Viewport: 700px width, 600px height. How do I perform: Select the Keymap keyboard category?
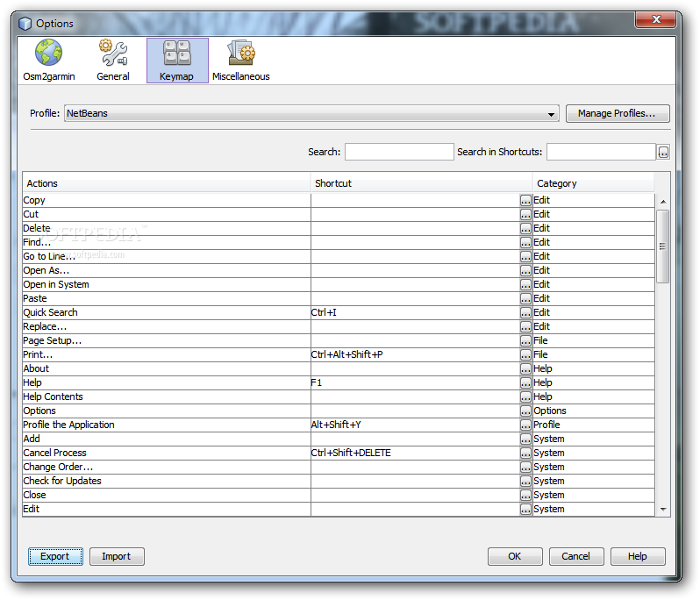(177, 61)
